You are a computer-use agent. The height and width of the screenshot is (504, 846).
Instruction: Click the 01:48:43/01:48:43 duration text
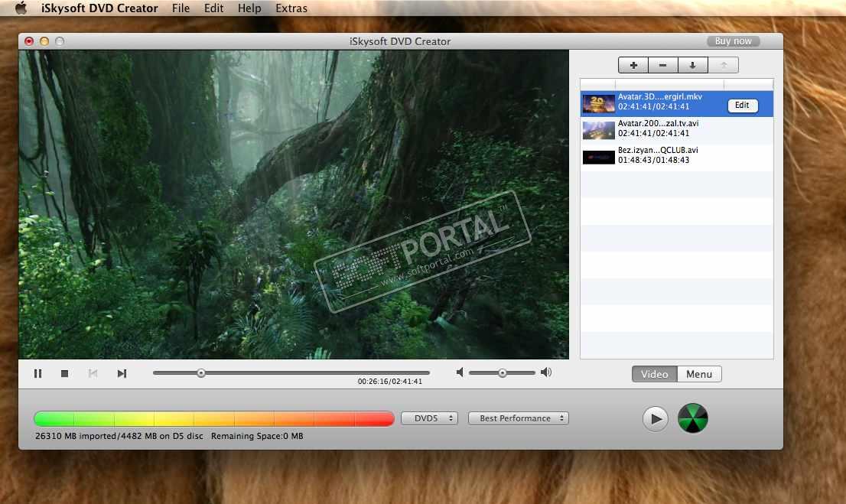coord(653,161)
